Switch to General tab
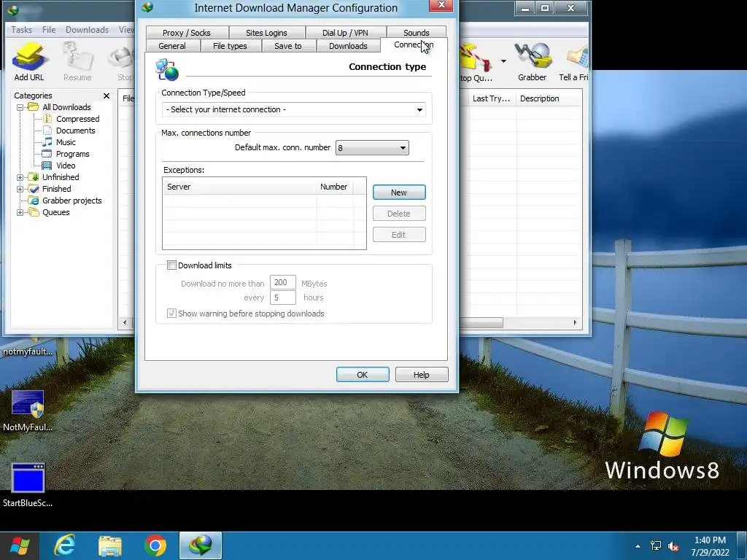 pyautogui.click(x=172, y=46)
